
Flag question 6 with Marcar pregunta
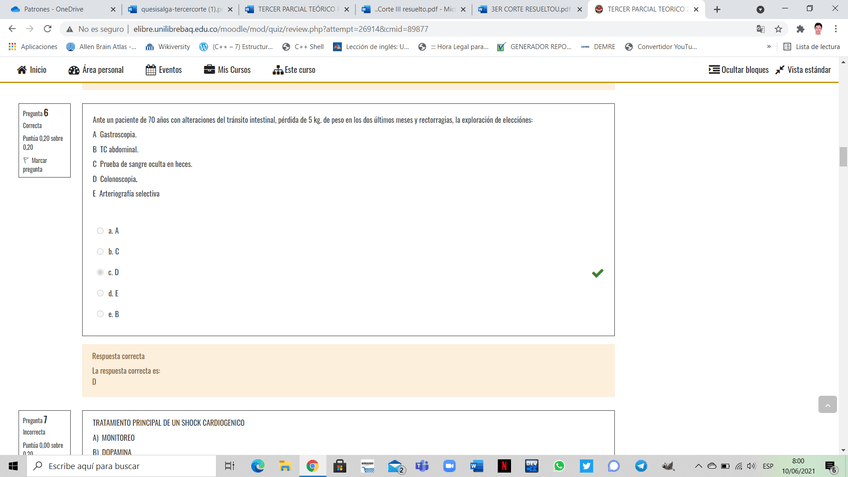(x=35, y=165)
